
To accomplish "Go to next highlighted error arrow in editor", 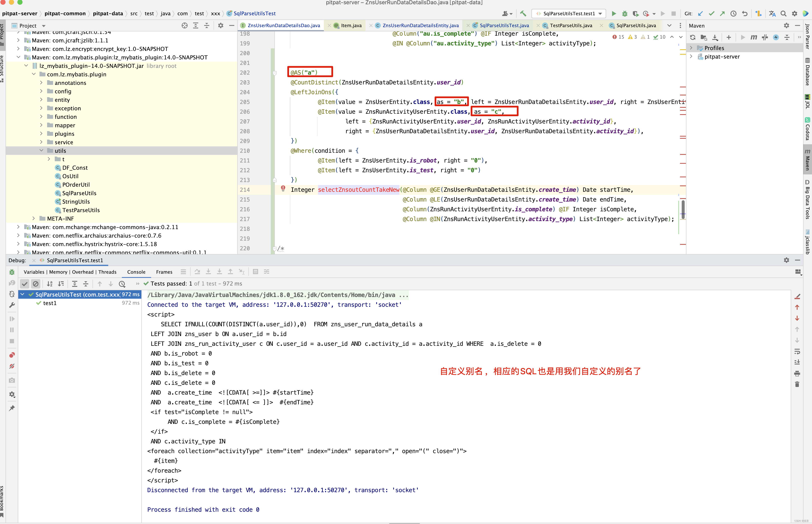I will point(681,37).
